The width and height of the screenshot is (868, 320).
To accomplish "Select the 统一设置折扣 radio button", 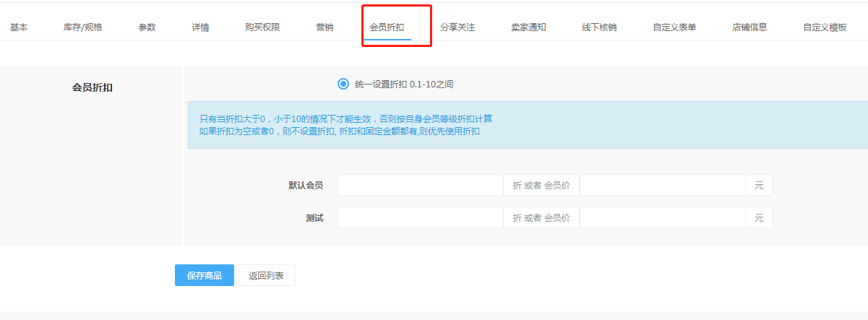I will 343,84.
